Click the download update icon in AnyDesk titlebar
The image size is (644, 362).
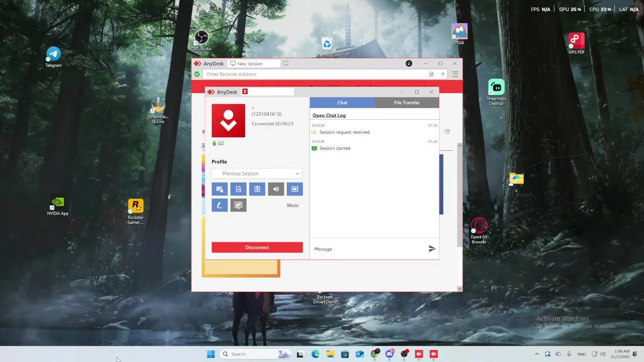point(409,63)
